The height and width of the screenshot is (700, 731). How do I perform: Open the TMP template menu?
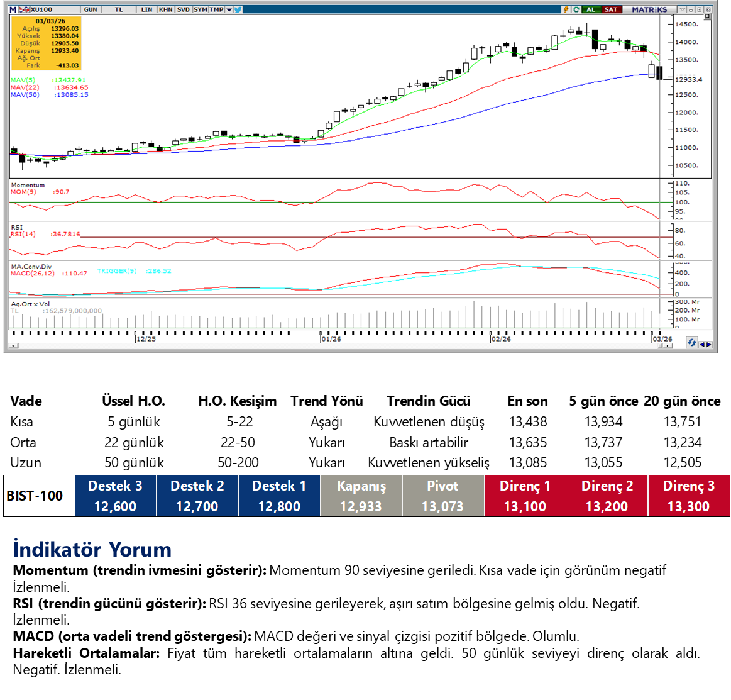pyautogui.click(x=216, y=9)
